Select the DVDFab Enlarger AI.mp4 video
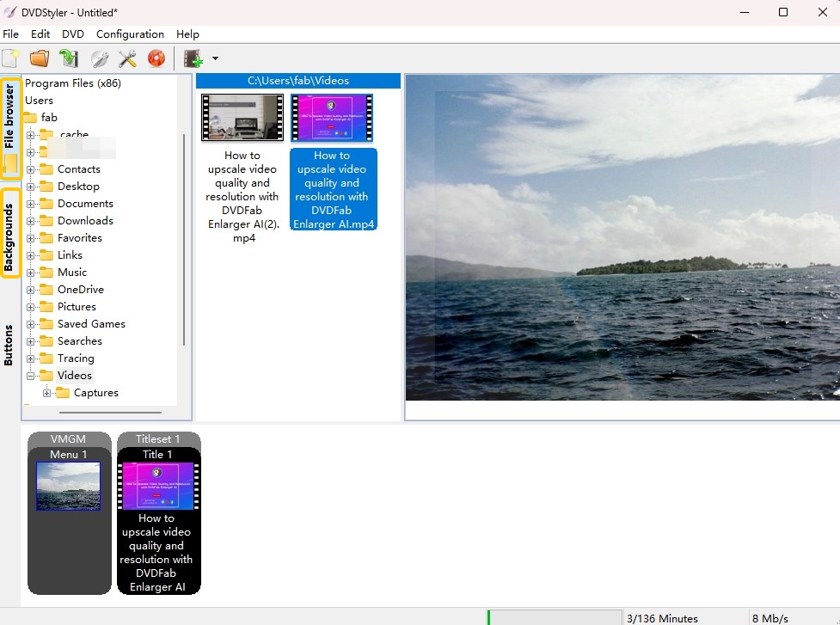This screenshot has height=625, width=840. 333,118
